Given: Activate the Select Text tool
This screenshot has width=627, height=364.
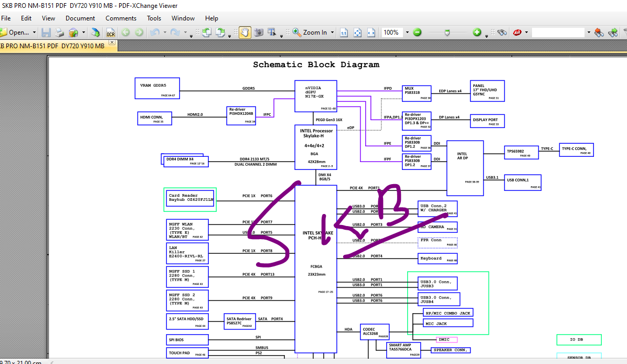Looking at the screenshot, I should pos(272,33).
